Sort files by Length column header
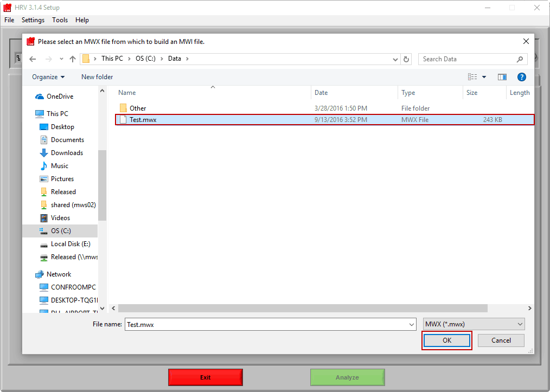 [520, 93]
